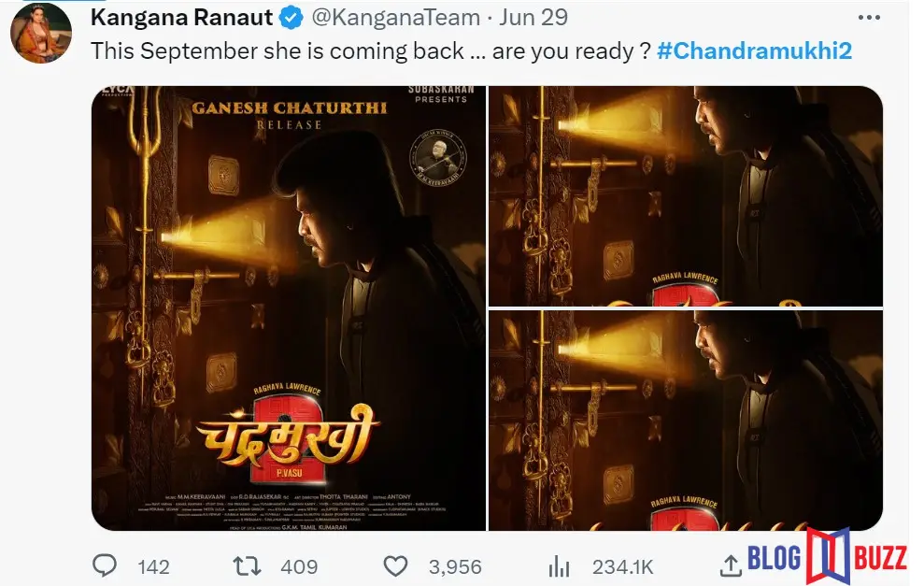
Task: Open view analytics bar chart icon
Action: pos(559,567)
